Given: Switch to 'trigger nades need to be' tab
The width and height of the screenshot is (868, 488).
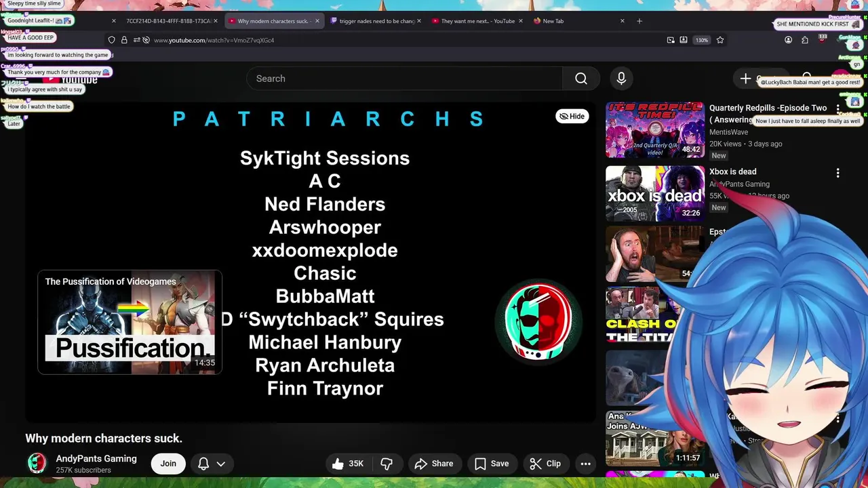Looking at the screenshot, I should (376, 21).
